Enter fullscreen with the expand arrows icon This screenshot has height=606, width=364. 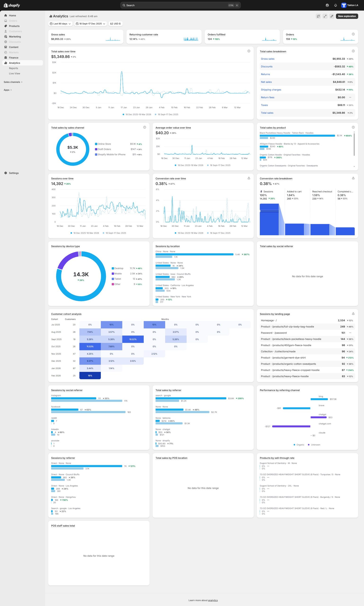tap(325, 16)
